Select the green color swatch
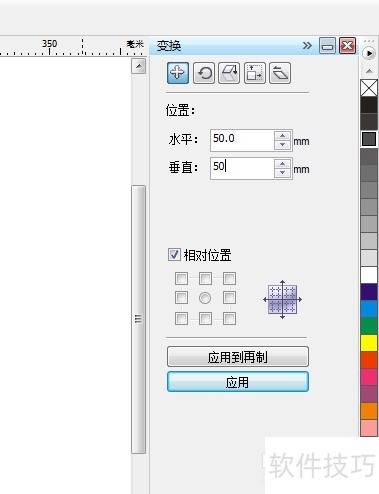 pos(369,326)
